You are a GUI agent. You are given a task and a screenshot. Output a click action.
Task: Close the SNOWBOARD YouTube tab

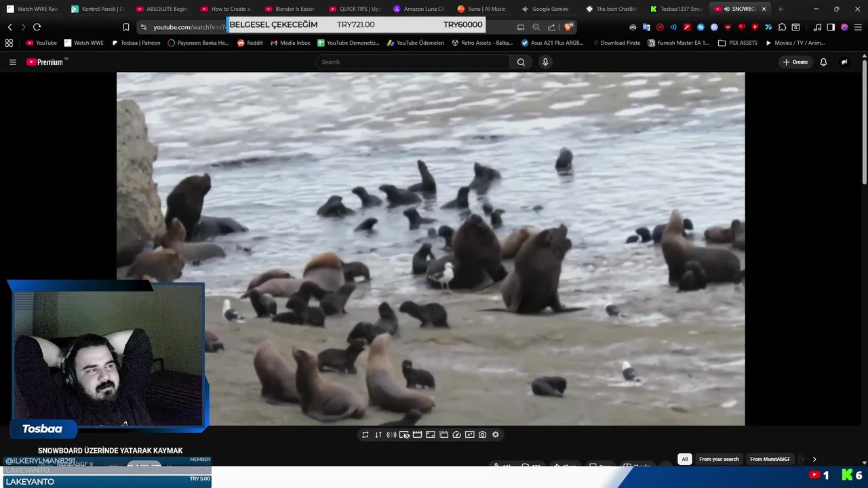pyautogui.click(x=764, y=9)
